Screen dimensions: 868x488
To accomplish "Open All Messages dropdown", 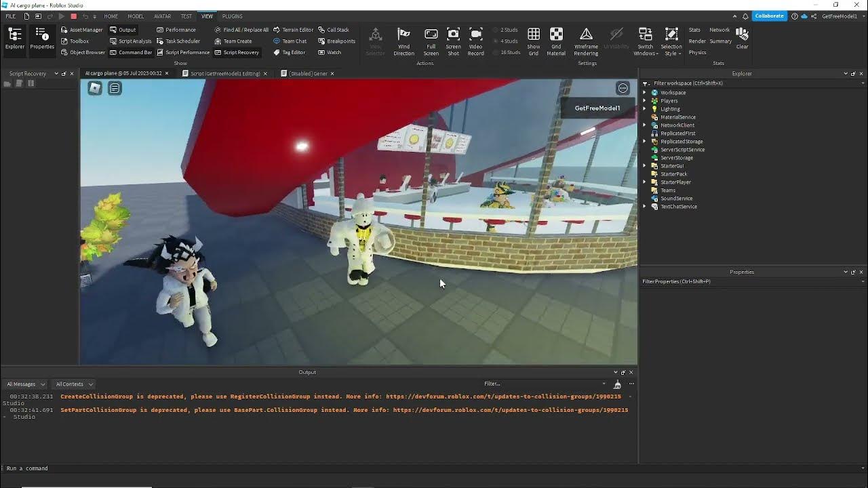I will pyautogui.click(x=25, y=384).
